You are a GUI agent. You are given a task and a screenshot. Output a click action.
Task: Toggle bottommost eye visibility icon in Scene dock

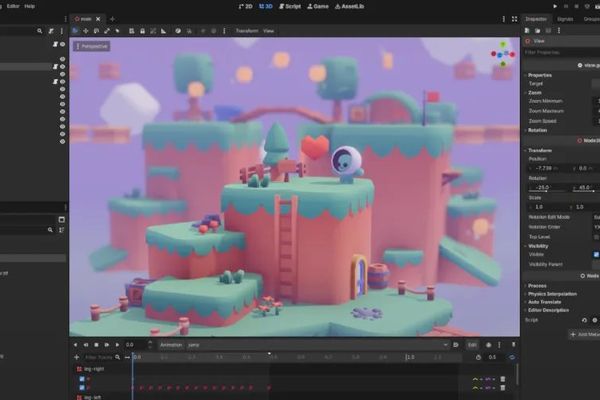click(x=62, y=142)
